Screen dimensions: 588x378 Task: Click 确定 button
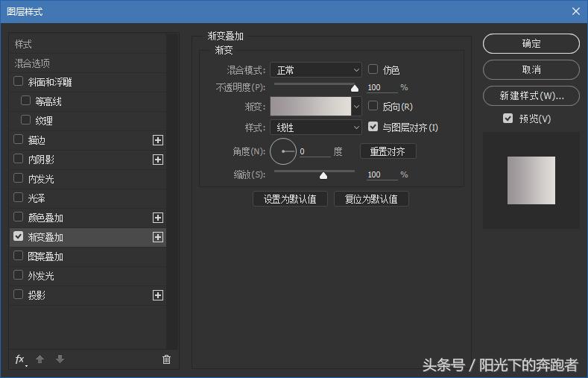(x=531, y=43)
